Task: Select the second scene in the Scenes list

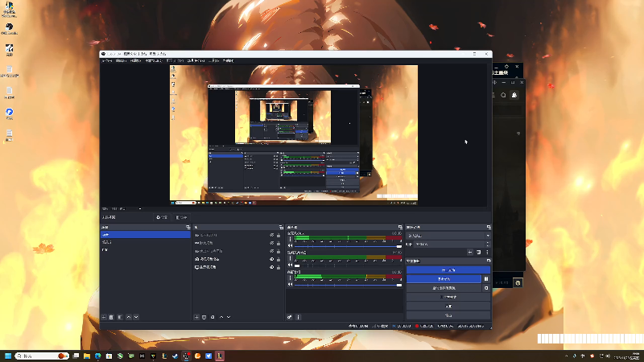Action: (146, 242)
